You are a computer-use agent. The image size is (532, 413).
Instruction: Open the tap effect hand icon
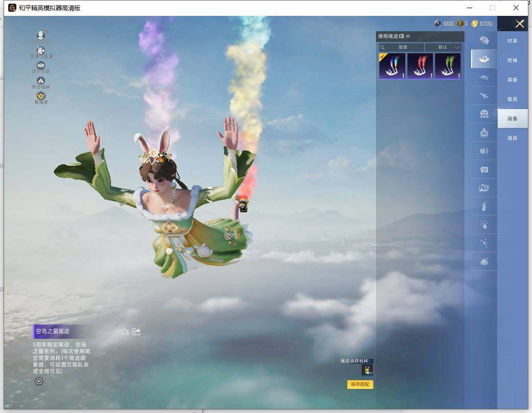[x=484, y=224]
